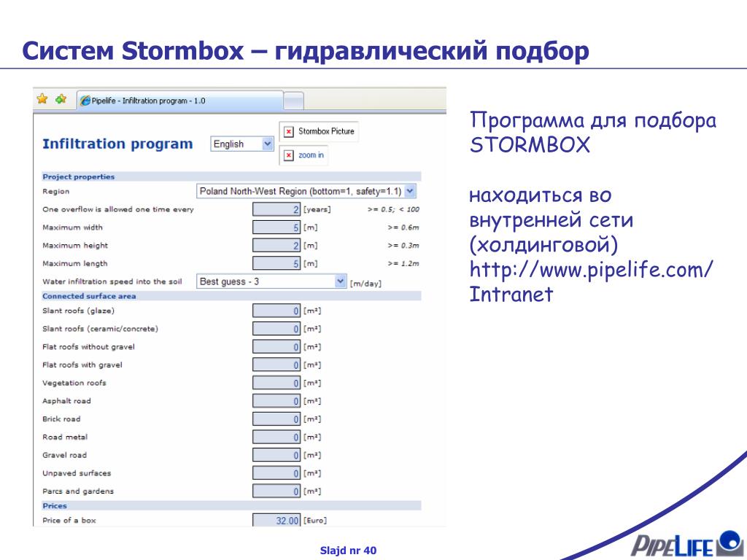
Task: Click the 'Slajd nr 40' slide number
Action: [348, 551]
